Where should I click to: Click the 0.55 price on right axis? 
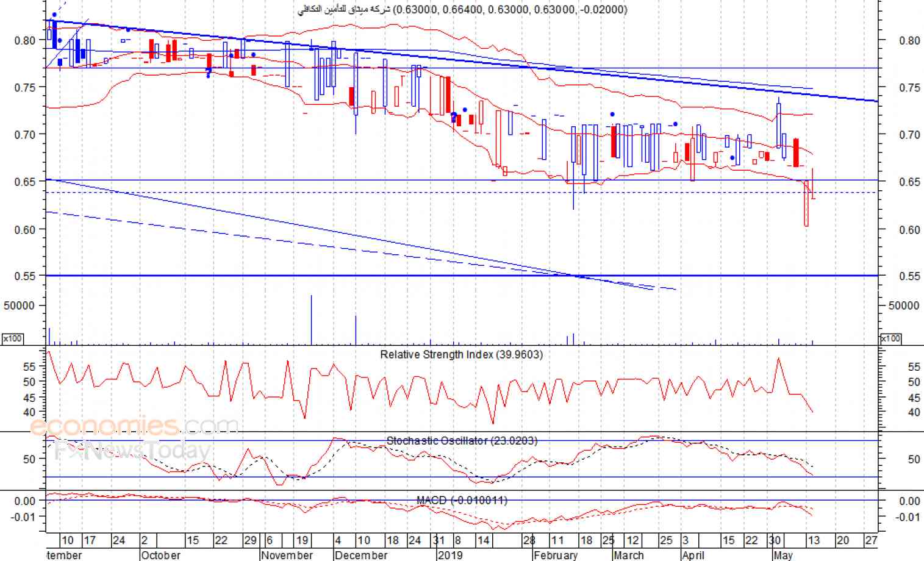point(909,276)
